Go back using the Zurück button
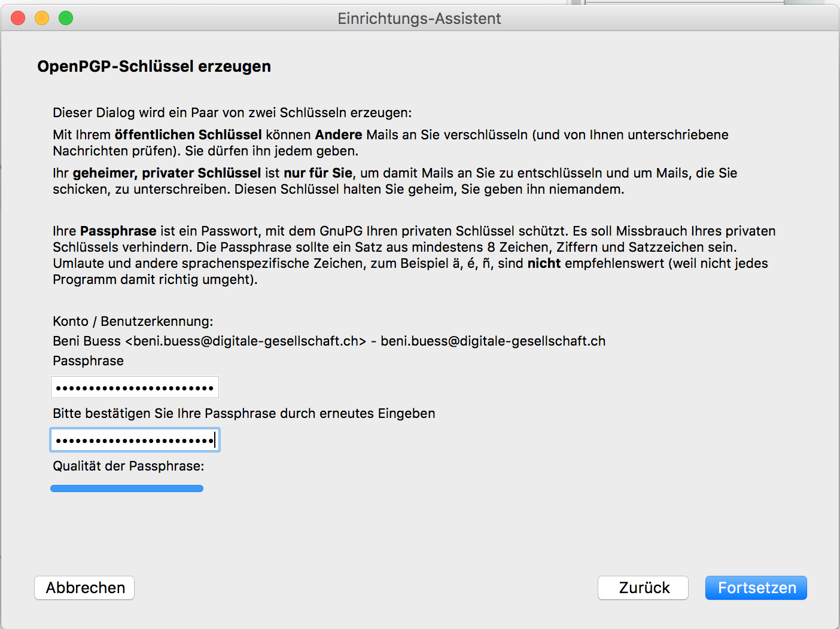This screenshot has width=840, height=629. tap(643, 588)
